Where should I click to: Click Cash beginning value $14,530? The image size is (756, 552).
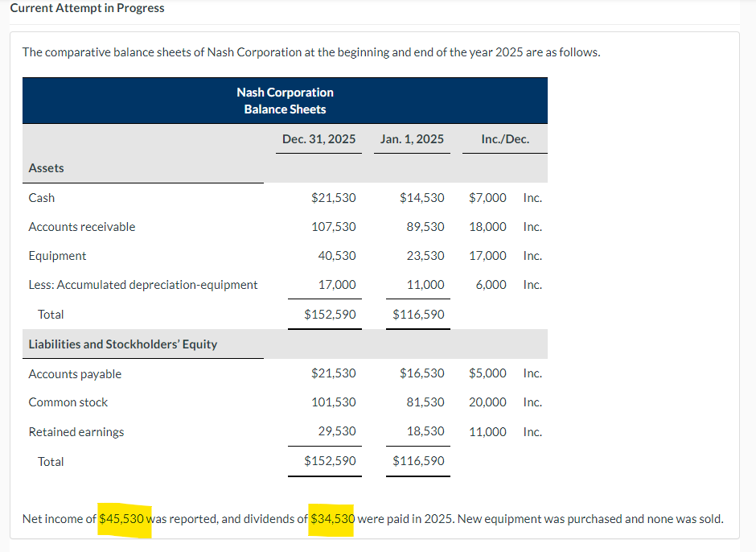pos(422,198)
